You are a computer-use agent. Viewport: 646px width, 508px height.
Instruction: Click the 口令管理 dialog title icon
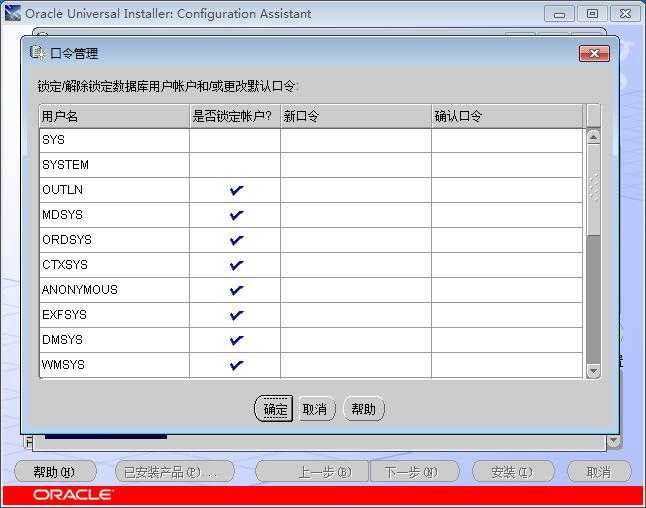click(x=37, y=53)
